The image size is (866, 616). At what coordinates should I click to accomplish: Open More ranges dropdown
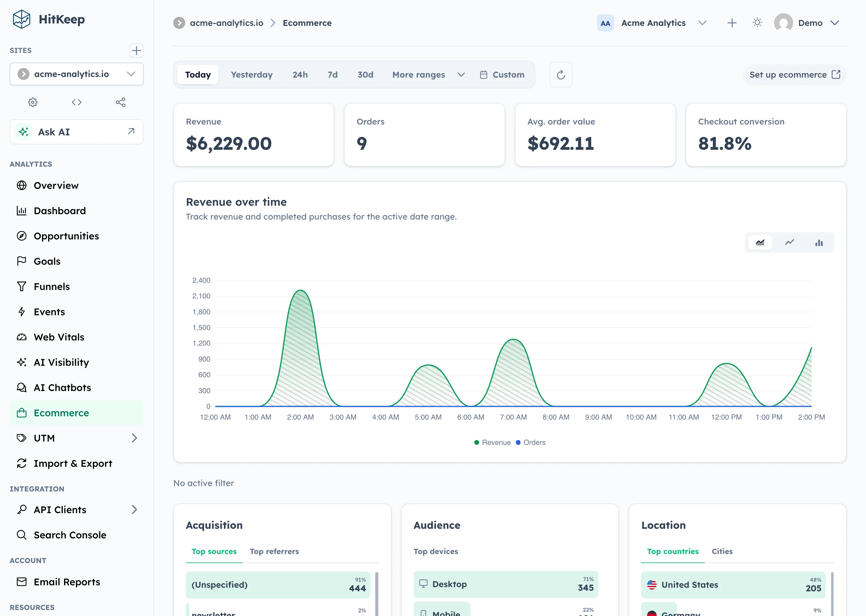[x=428, y=75]
